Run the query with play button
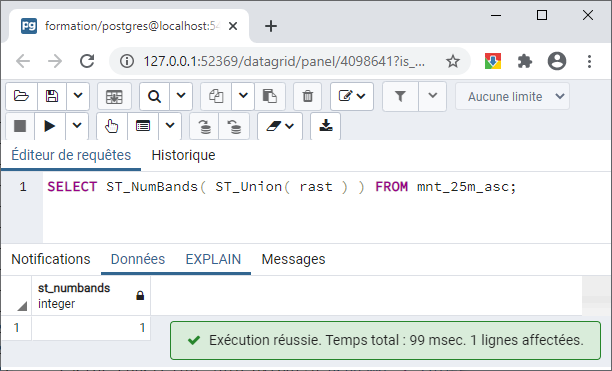Viewport: 612px width, 371px height. pos(50,126)
